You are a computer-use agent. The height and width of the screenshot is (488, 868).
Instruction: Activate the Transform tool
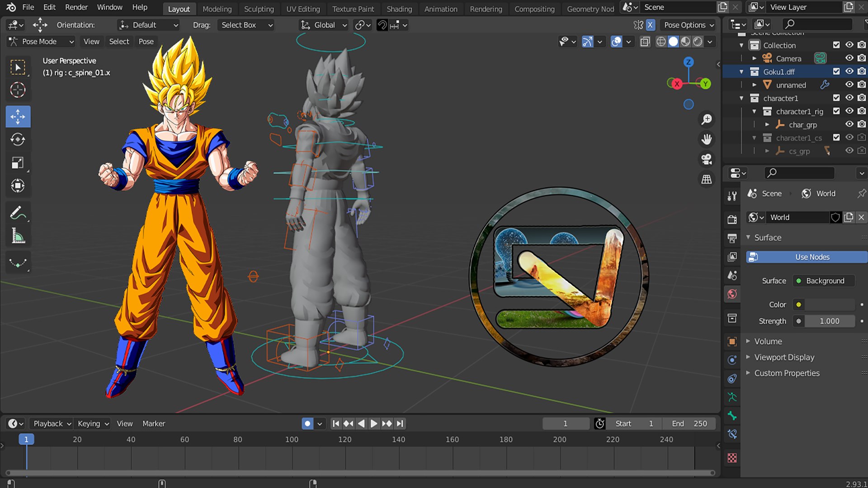(18, 186)
